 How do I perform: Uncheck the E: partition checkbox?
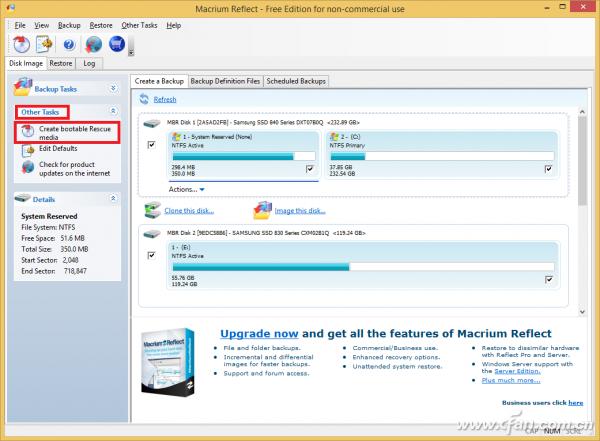[x=549, y=279]
